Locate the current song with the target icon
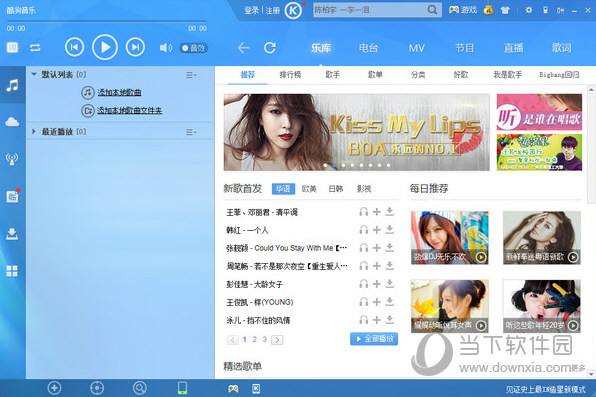 tap(97, 388)
